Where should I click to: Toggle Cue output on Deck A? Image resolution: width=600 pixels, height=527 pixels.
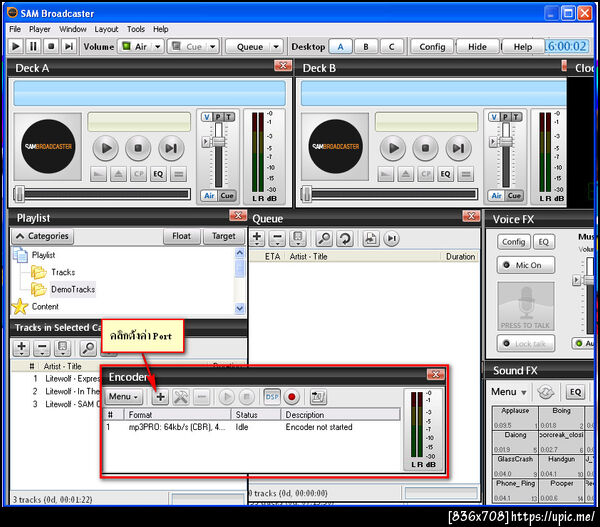pyautogui.click(x=227, y=196)
